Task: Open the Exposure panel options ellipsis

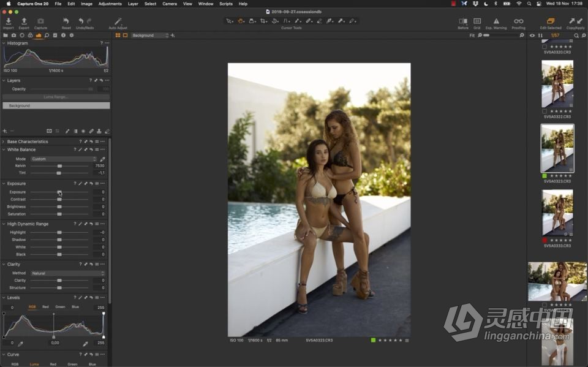Action: click(102, 184)
